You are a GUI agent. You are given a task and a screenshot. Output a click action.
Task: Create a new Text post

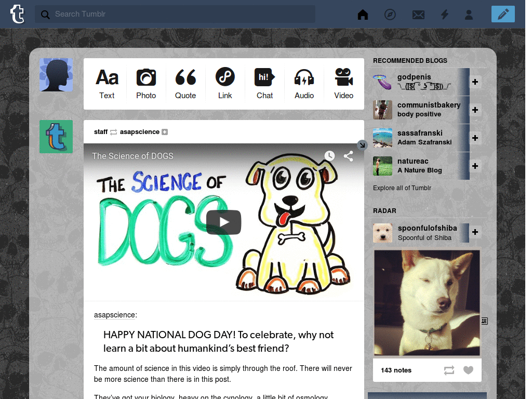pos(107,84)
